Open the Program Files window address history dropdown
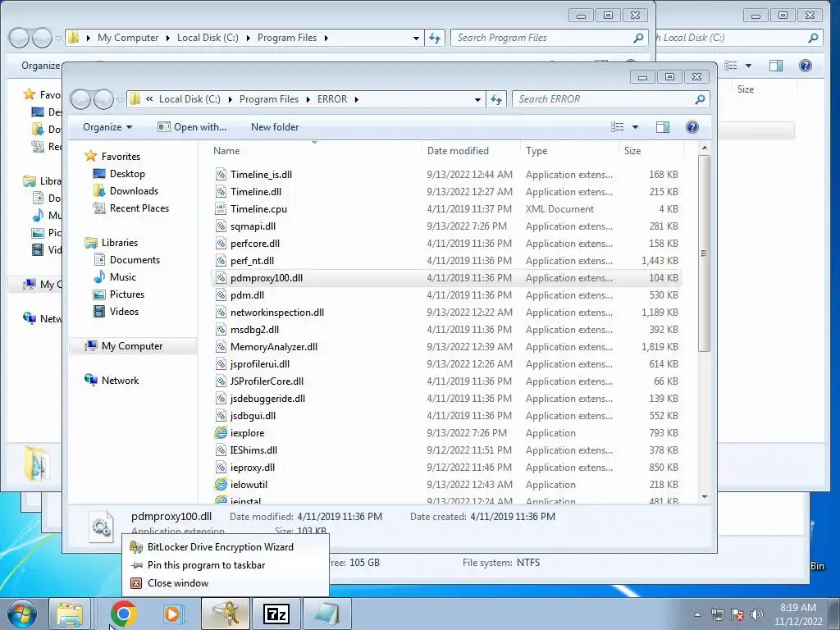 point(416,38)
